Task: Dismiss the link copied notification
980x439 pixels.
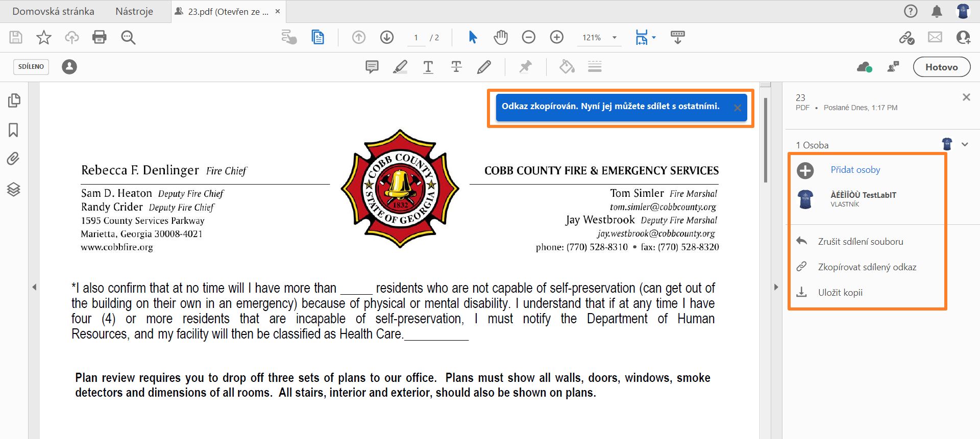Action: [738, 108]
